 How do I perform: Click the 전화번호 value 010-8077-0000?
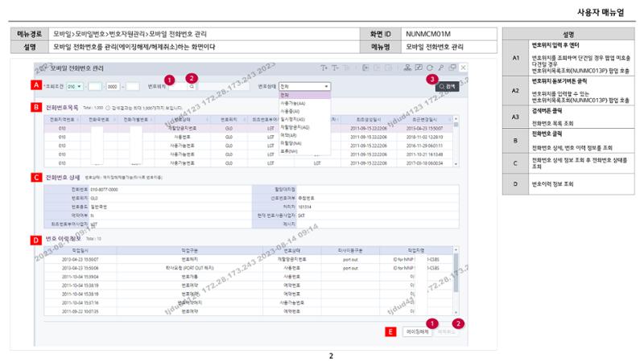point(104,190)
